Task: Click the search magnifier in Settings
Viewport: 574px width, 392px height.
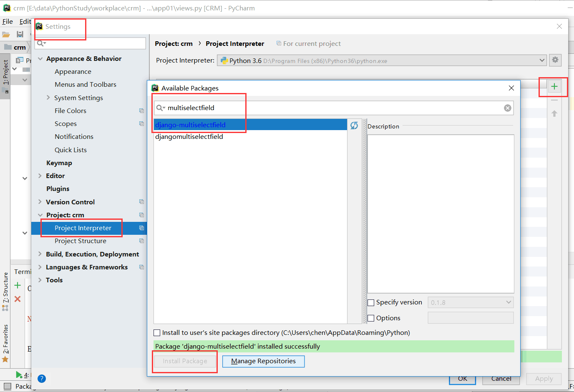Action: click(41, 43)
